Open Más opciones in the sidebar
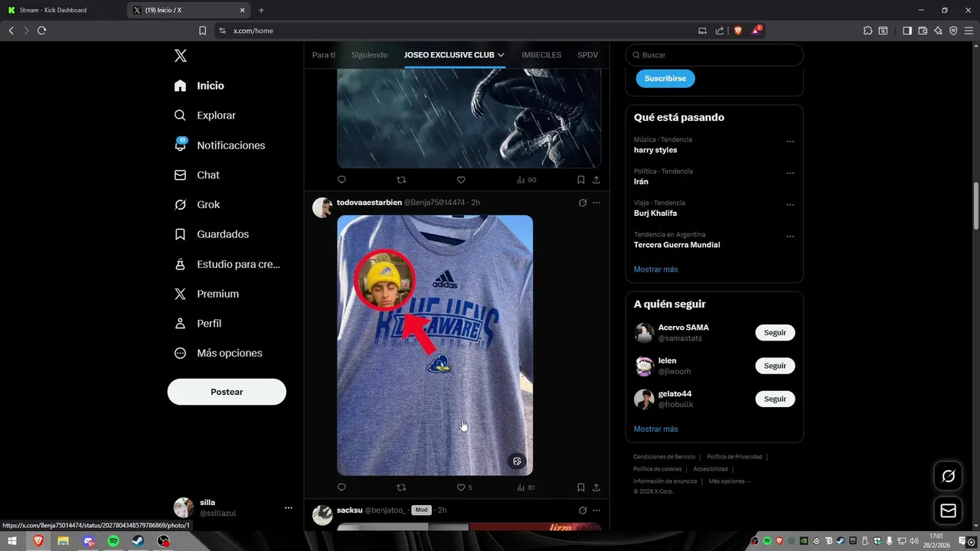This screenshot has height=551, width=980. tap(218, 354)
